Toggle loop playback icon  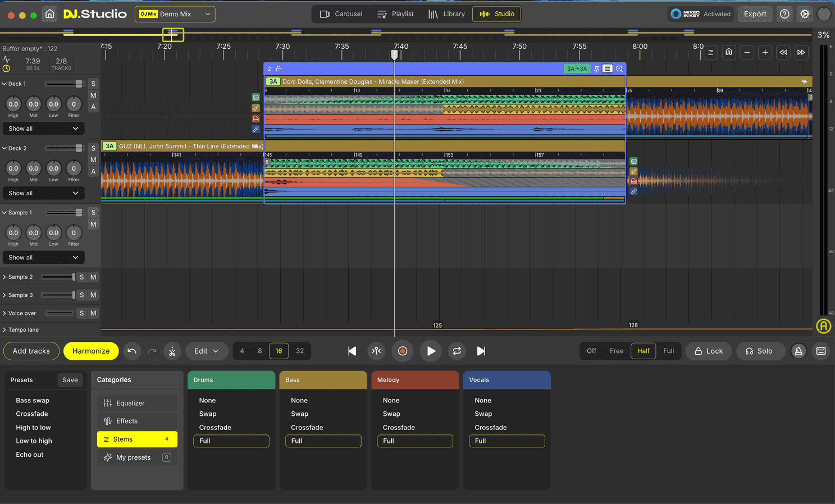(x=457, y=351)
